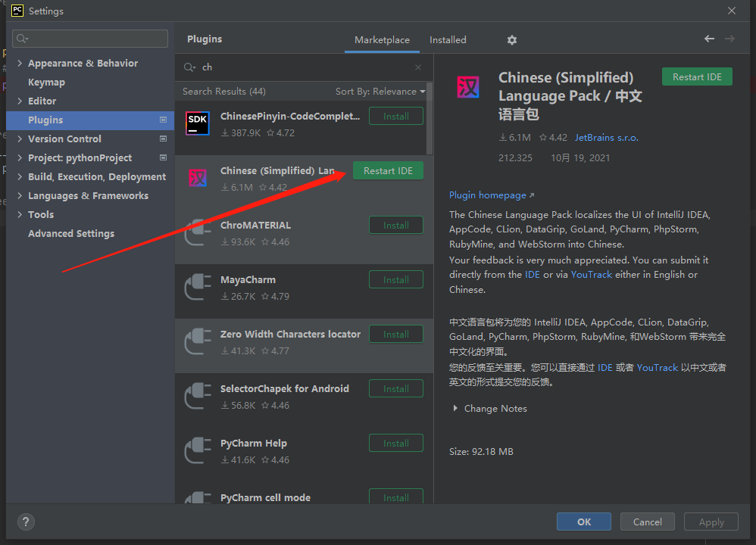756x545 pixels.
Task: Clear the plugin search with the X icon
Action: pyautogui.click(x=418, y=67)
